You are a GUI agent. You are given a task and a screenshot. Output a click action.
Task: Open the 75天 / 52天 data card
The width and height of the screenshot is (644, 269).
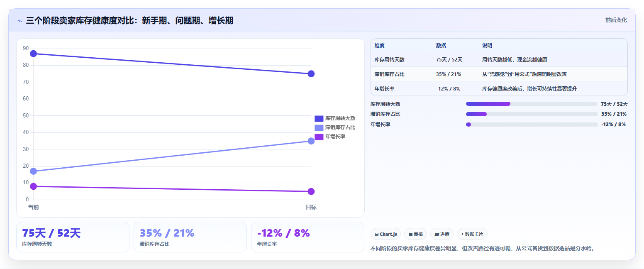73,237
